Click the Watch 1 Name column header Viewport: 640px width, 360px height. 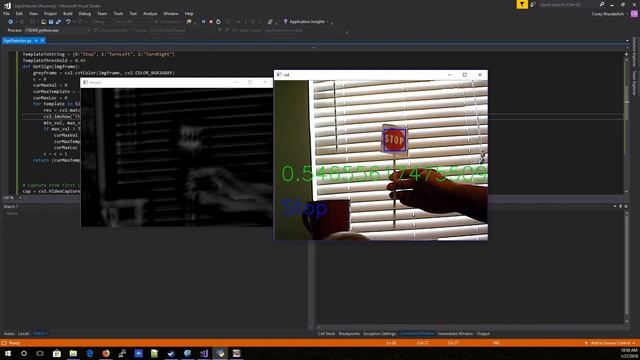click(12, 213)
